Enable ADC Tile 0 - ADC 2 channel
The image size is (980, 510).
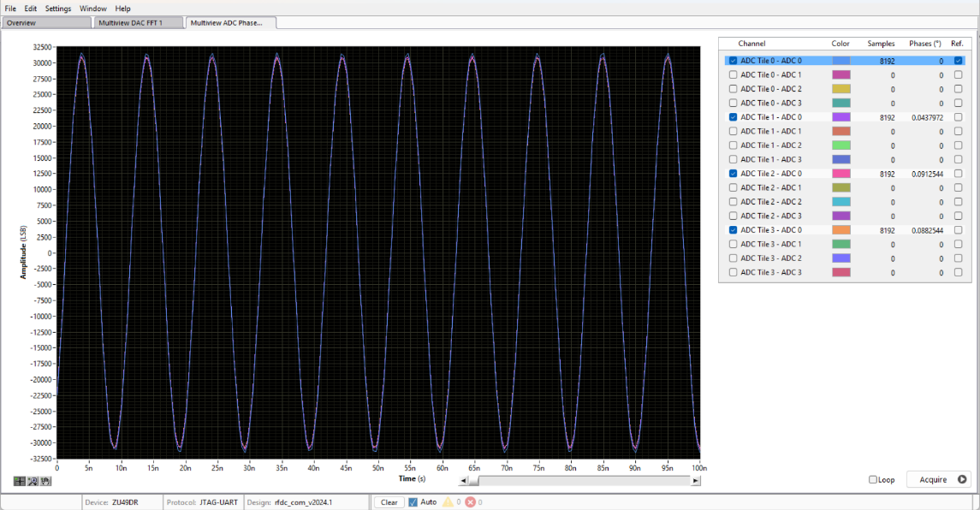[x=734, y=89]
